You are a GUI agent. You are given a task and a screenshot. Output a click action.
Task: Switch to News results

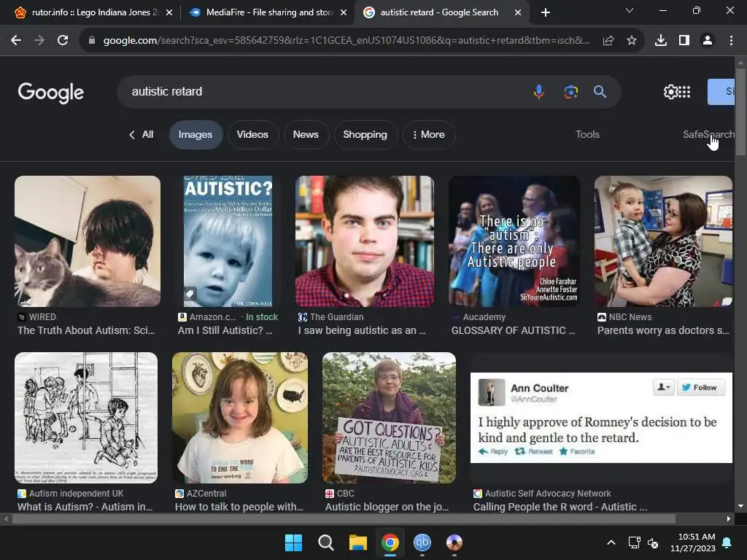click(306, 135)
